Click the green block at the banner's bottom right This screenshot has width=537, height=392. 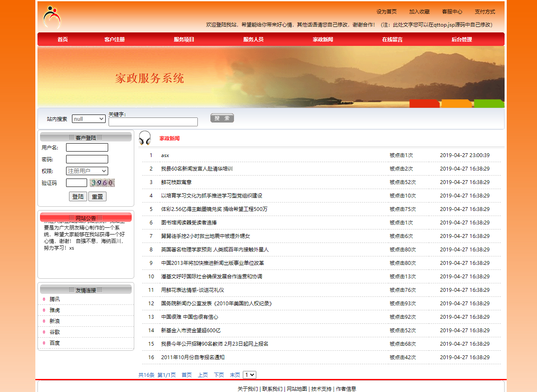point(488,103)
